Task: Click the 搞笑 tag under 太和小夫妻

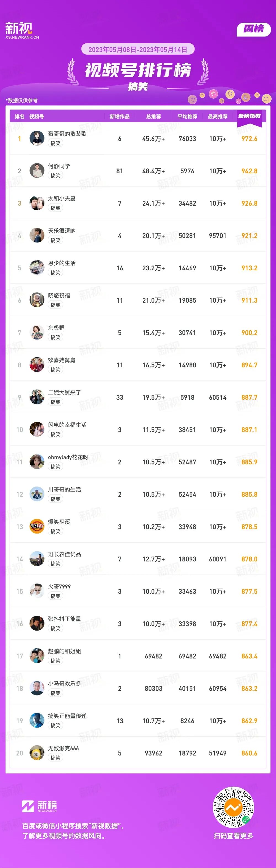Action: [55, 208]
